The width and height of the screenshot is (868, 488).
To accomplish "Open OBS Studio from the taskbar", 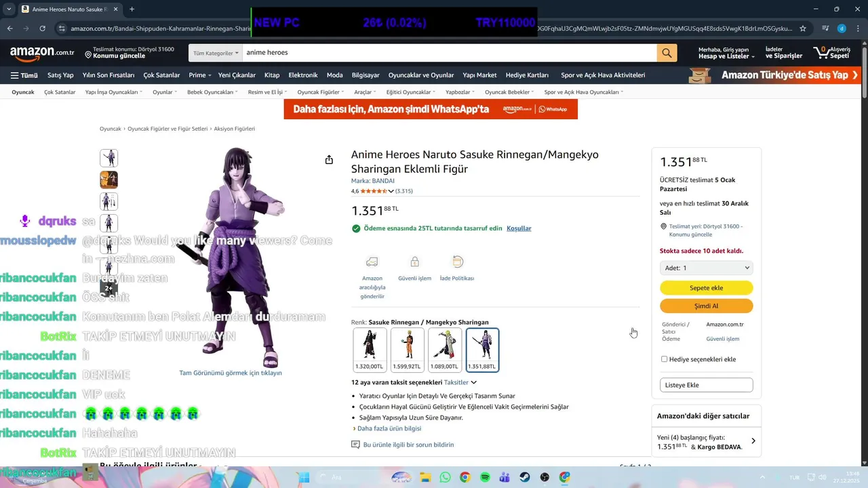I will [x=545, y=477].
